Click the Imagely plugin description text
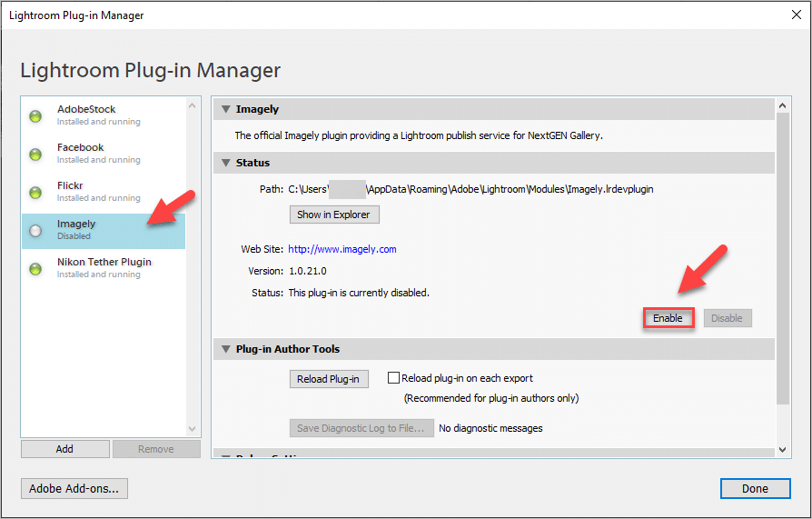The width and height of the screenshot is (812, 519). [419, 135]
